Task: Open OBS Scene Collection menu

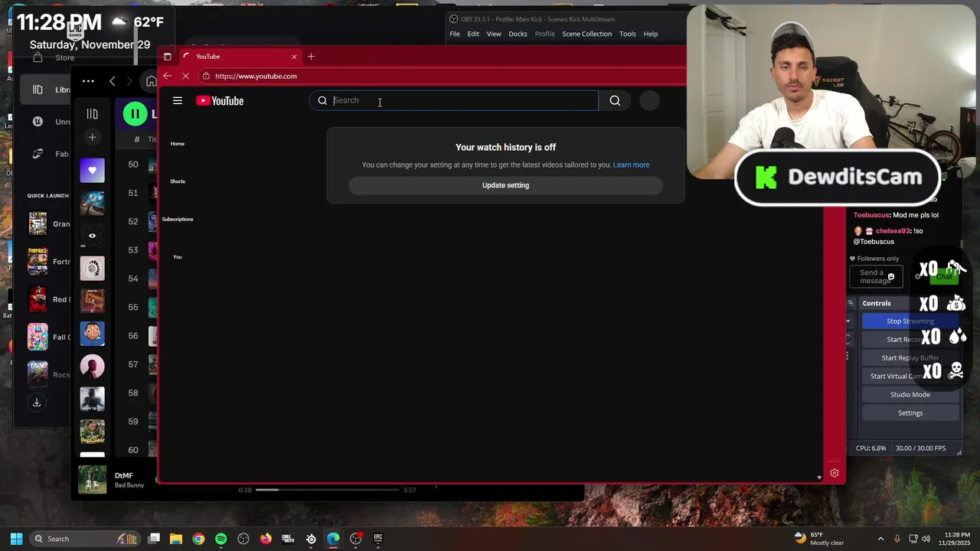Action: coord(587,34)
